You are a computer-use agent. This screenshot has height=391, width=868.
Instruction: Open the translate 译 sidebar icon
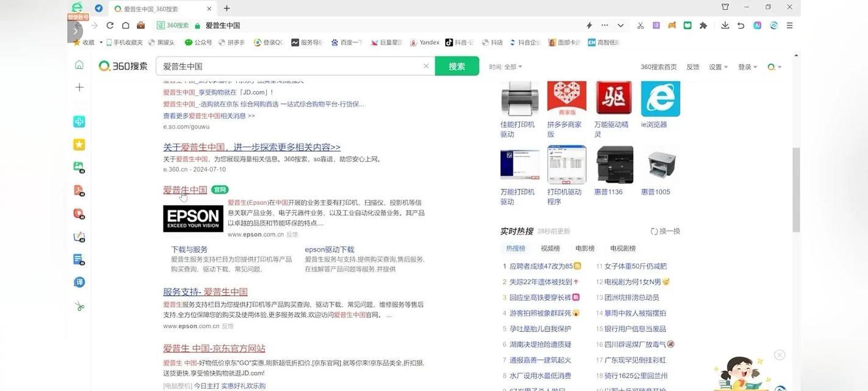pos(79,282)
